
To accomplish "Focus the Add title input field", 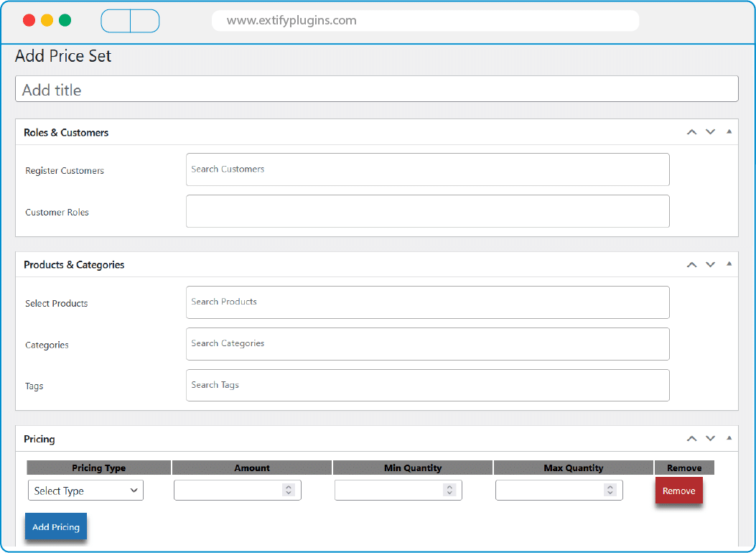I will point(376,89).
